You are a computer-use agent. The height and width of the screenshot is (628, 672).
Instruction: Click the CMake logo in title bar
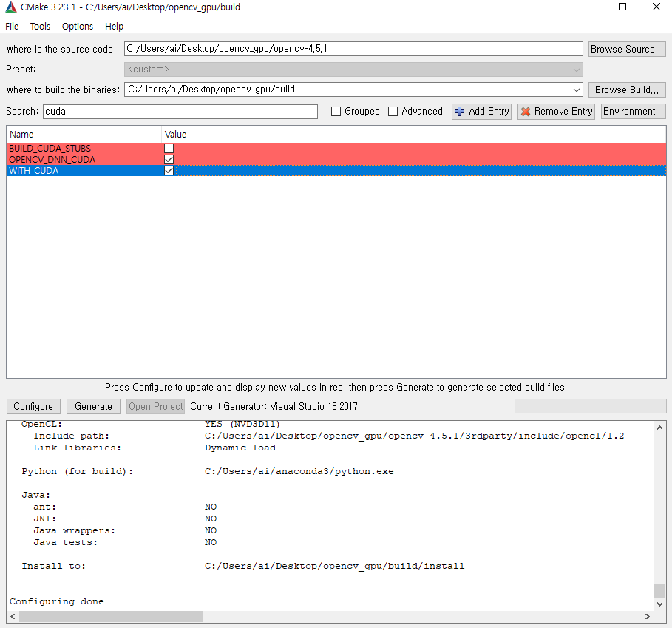point(10,7)
